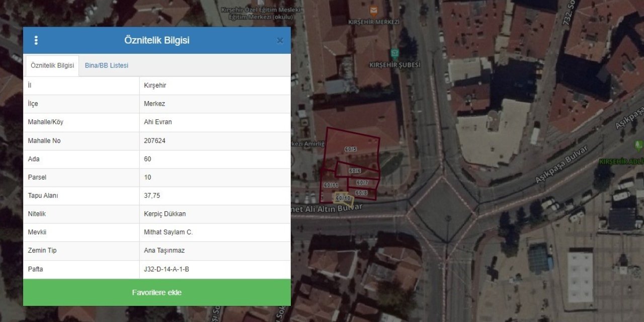This screenshot has width=644, height=322.
Task: Select parcel 60/5 on the map
Action: pos(351,149)
